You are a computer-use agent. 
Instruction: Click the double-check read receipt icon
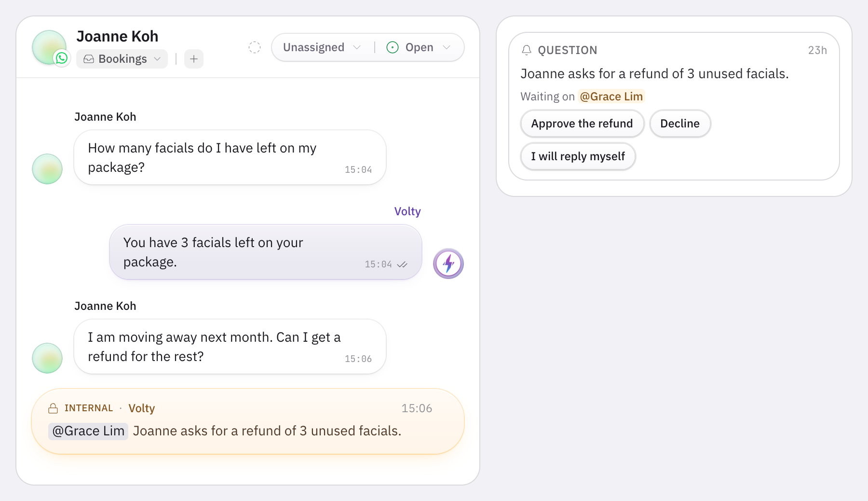[402, 264]
